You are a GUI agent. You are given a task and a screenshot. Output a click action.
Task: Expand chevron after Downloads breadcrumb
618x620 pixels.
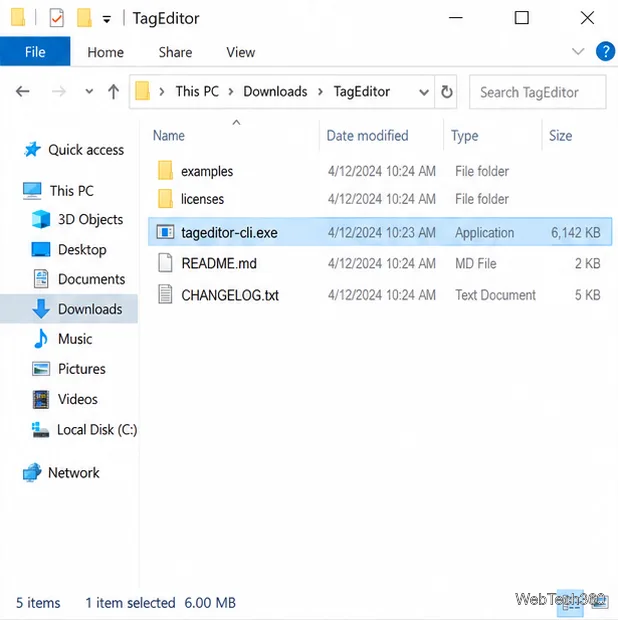tap(321, 92)
